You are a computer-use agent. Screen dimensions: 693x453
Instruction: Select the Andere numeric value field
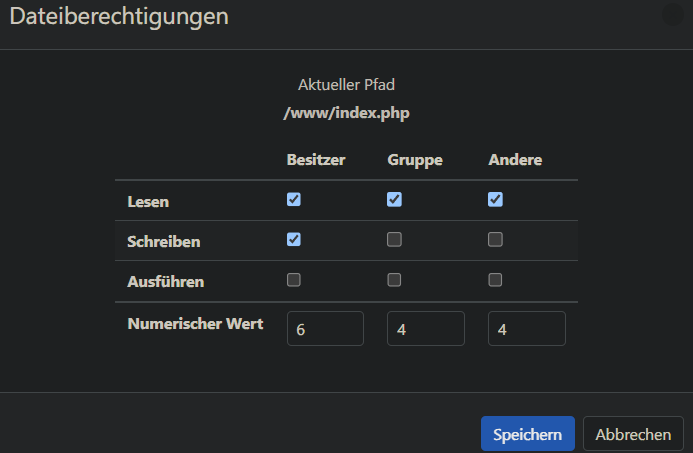point(526,329)
